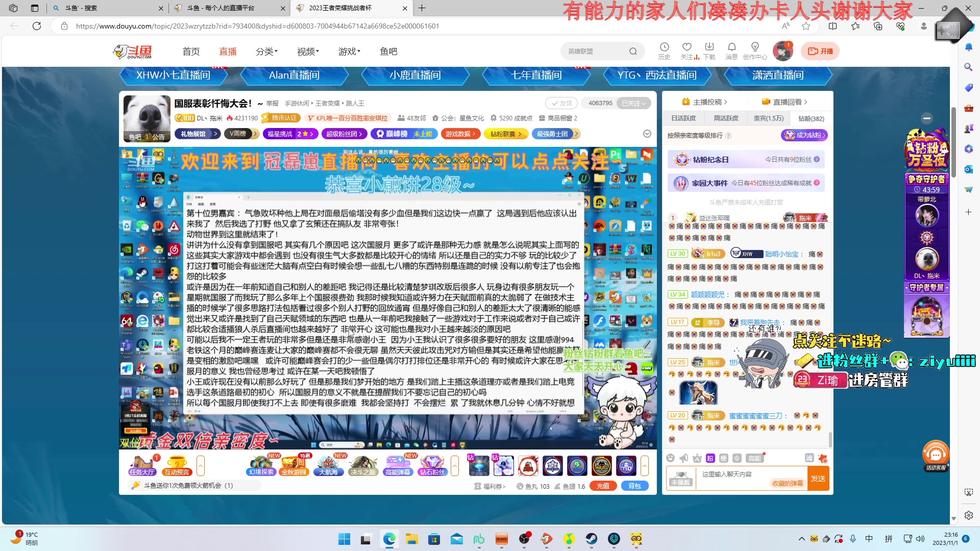Open the 关注 heart icon in header

(687, 51)
